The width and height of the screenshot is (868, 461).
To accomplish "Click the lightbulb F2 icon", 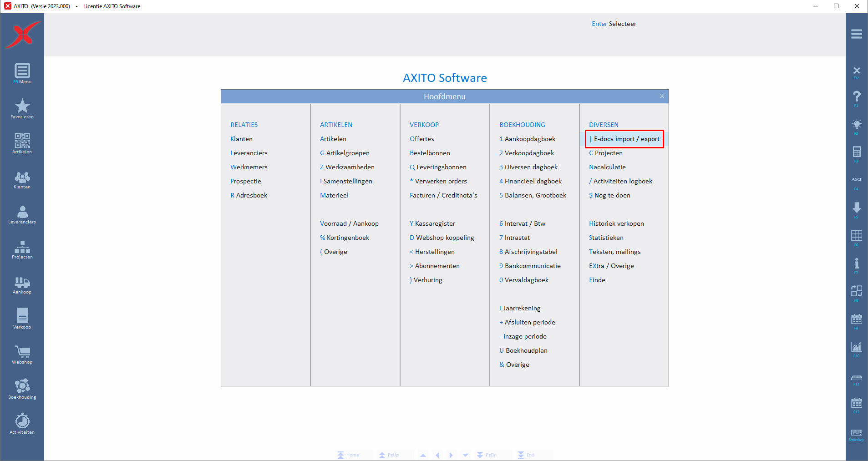I will point(857,127).
